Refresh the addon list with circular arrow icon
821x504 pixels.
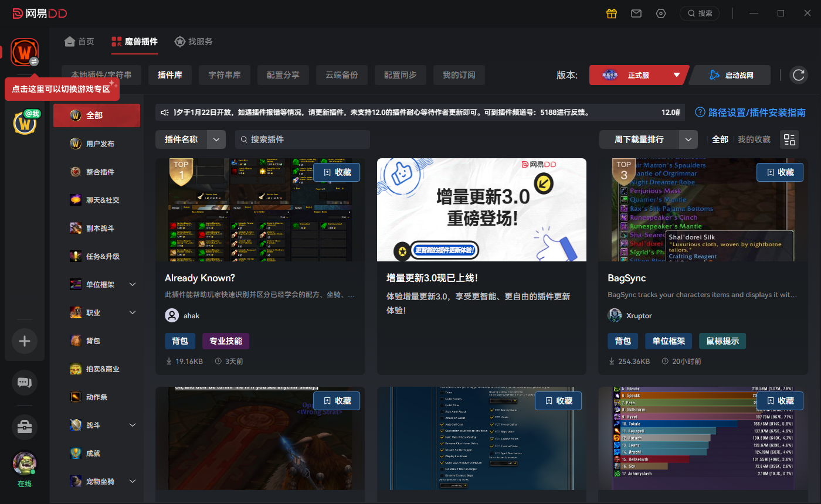point(798,74)
